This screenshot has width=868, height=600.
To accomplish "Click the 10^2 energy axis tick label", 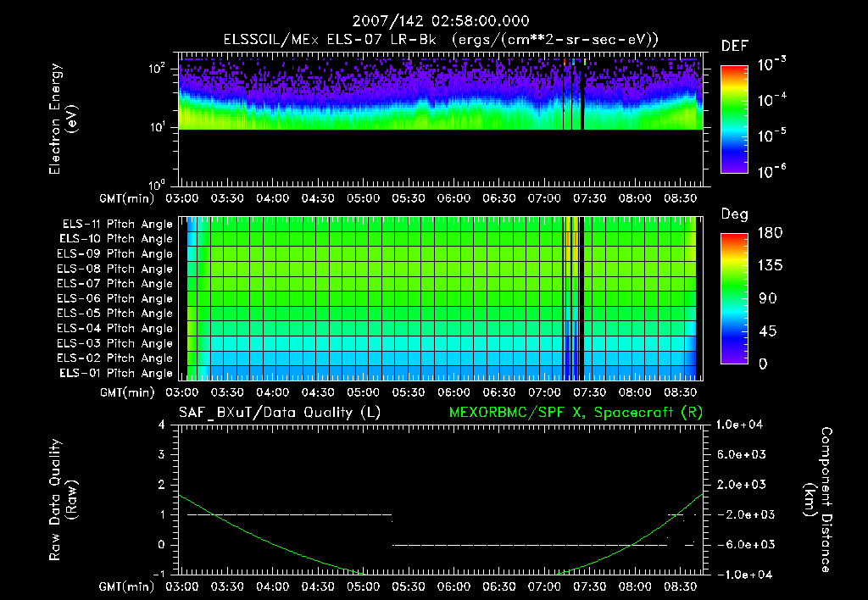I will (x=157, y=68).
